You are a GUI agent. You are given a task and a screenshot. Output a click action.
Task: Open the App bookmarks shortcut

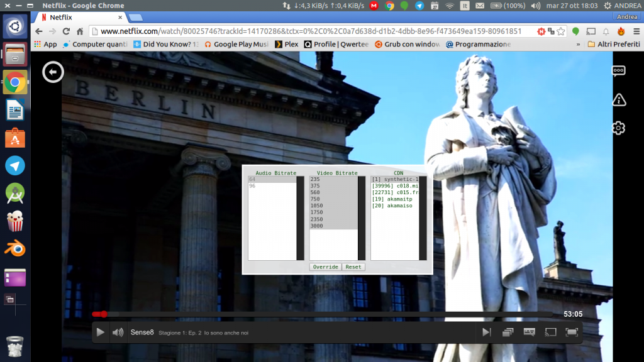click(x=45, y=44)
